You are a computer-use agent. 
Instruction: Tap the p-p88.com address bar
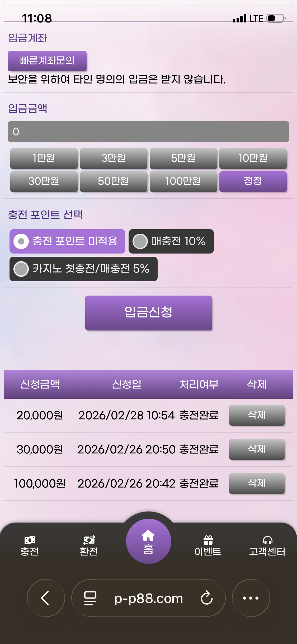pyautogui.click(x=148, y=598)
